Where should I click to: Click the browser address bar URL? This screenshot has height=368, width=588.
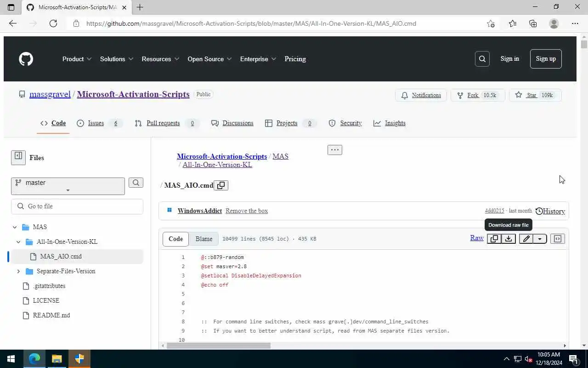pyautogui.click(x=251, y=23)
